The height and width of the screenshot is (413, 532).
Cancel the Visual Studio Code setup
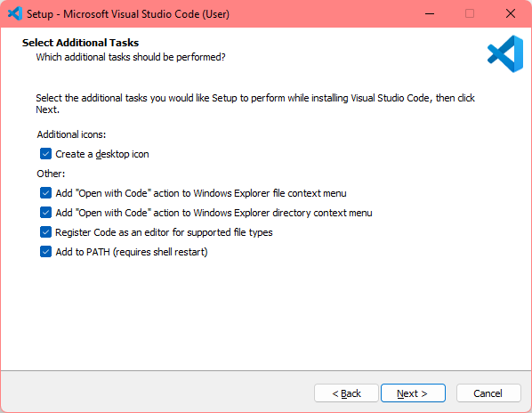(x=488, y=393)
